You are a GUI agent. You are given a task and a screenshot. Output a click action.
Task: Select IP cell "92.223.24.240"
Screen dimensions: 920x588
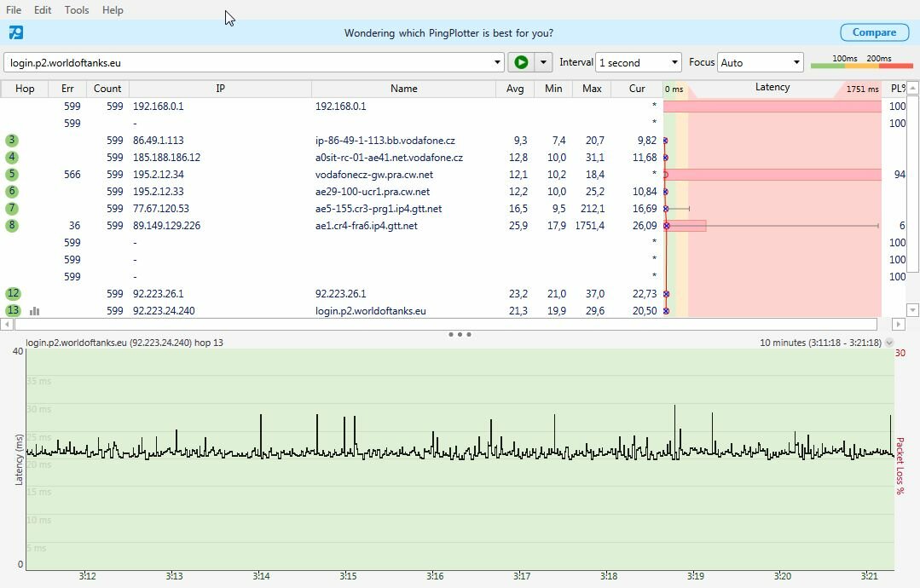click(x=164, y=310)
